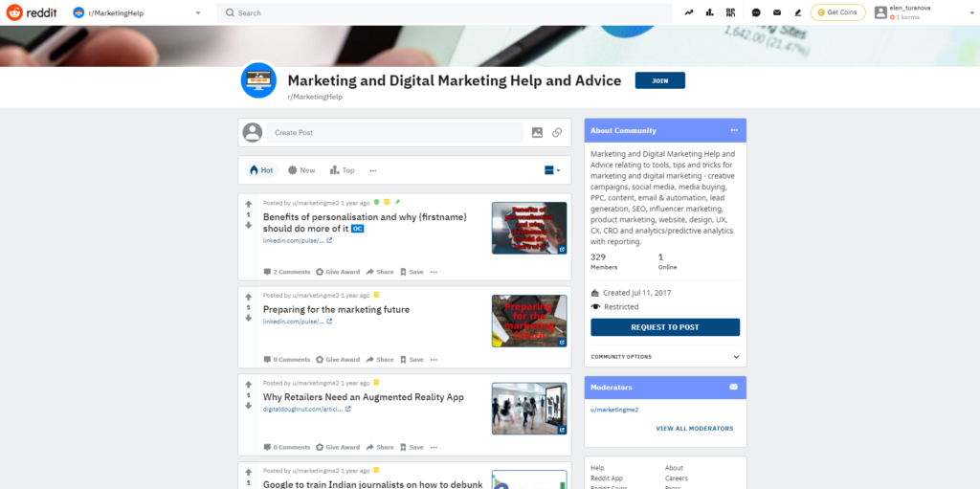The height and width of the screenshot is (489, 980).
Task: Open the three-dot menu in About Community header
Action: pos(734,130)
